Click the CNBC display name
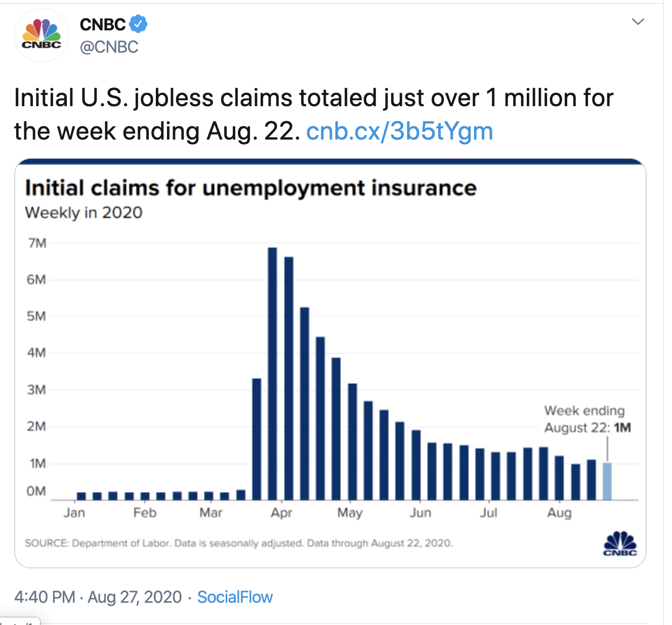This screenshot has width=672, height=625. click(103, 24)
